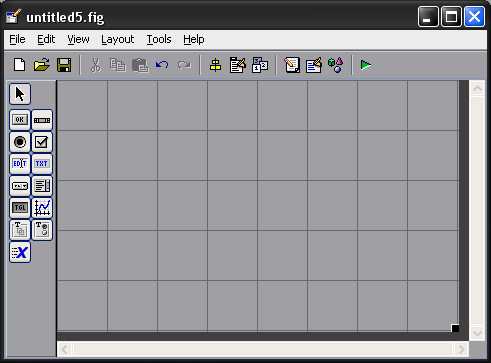Launch the Menu Editor
The width and height of the screenshot is (491, 363).
coord(238,65)
